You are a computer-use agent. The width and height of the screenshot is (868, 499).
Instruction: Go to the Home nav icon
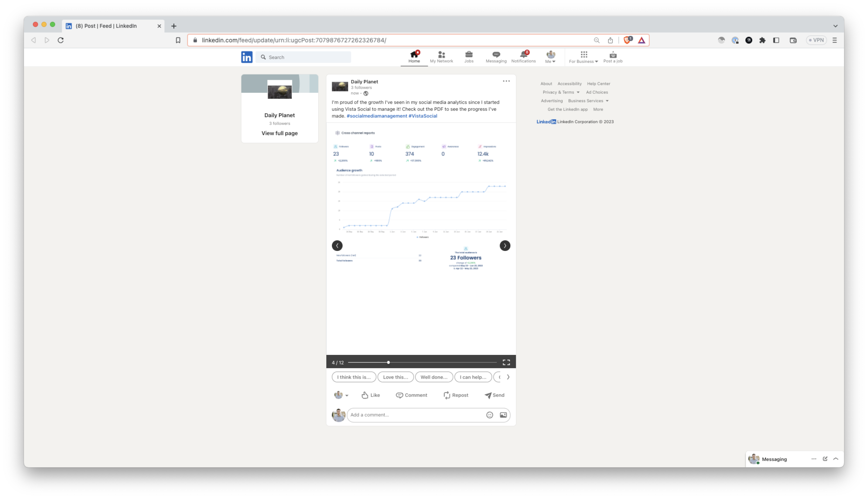click(x=414, y=57)
